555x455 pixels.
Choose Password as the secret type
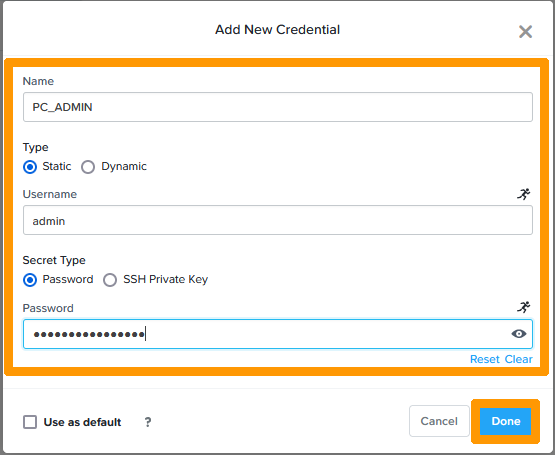click(30, 280)
